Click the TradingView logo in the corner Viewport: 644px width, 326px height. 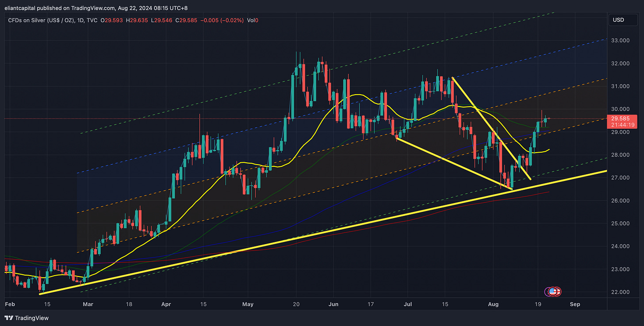click(27, 318)
